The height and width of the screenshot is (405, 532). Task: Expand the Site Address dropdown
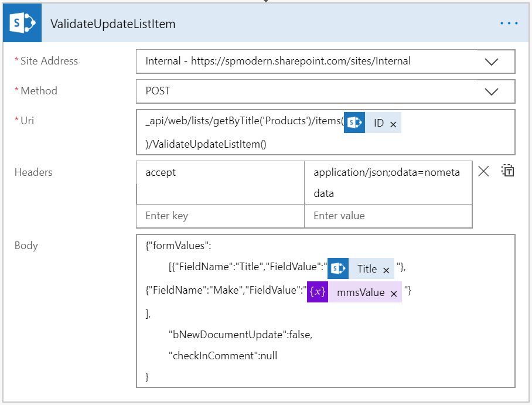492,62
